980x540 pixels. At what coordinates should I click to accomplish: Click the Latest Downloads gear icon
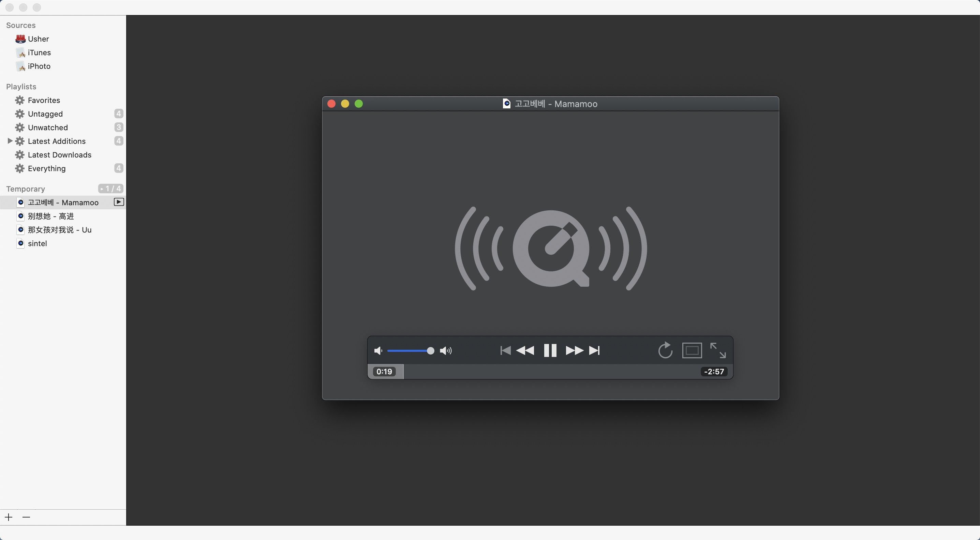[20, 155]
